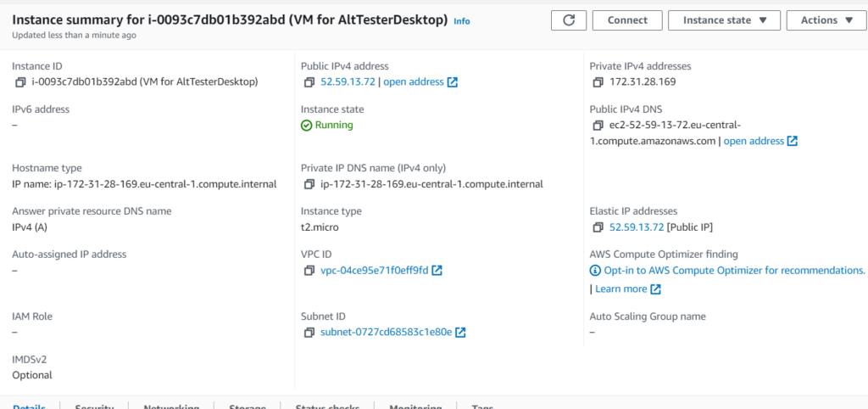Open Public IPv4 address 52.59.13.72 link
Image resolution: width=868 pixels, height=409 pixels.
point(348,82)
